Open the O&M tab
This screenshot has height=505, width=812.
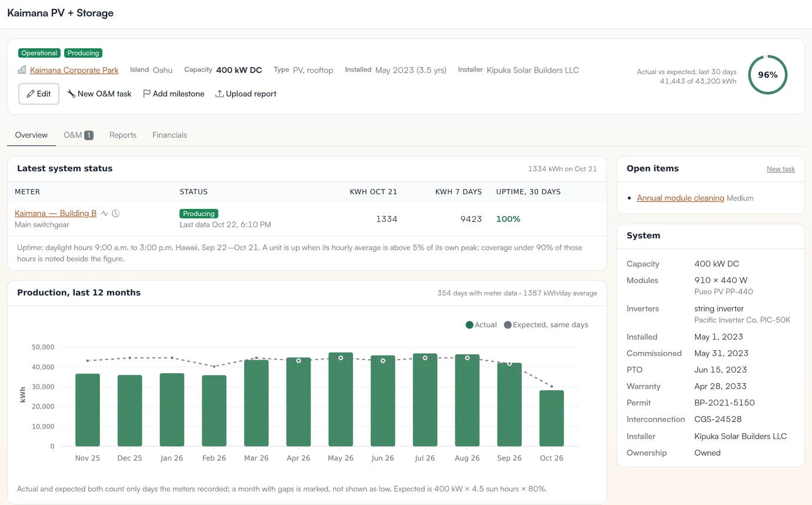pos(78,135)
